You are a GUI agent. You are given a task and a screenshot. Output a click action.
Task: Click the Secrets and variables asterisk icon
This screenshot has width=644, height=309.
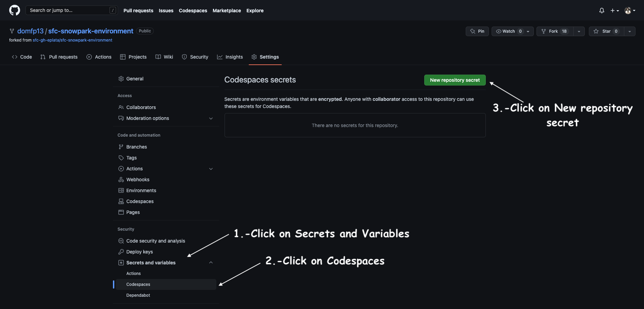[121, 263]
